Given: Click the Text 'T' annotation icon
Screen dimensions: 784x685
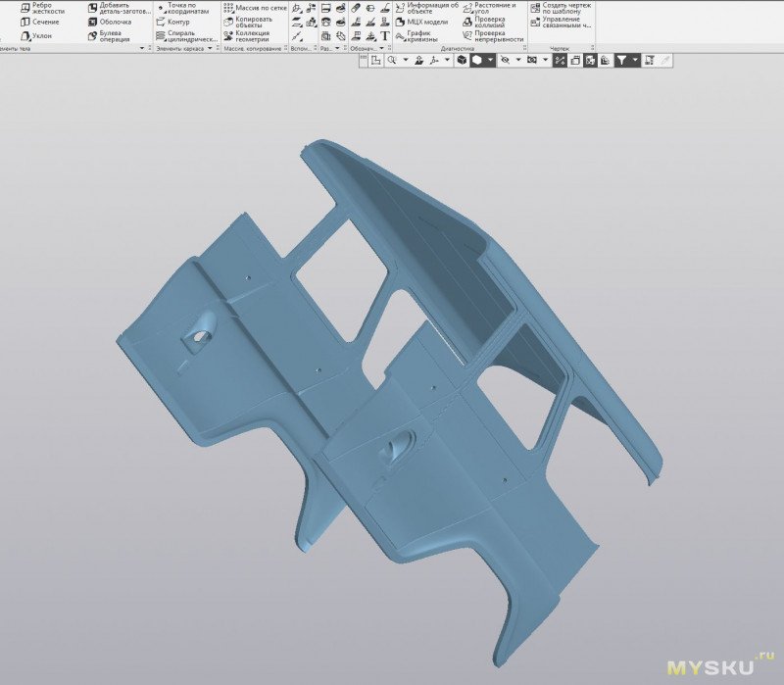Looking at the screenshot, I should click(384, 35).
